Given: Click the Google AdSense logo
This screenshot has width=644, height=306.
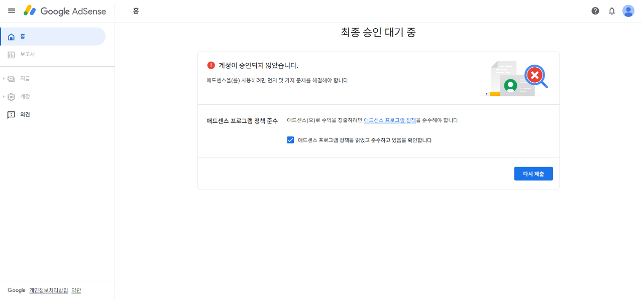Looking at the screenshot, I should tap(65, 11).
